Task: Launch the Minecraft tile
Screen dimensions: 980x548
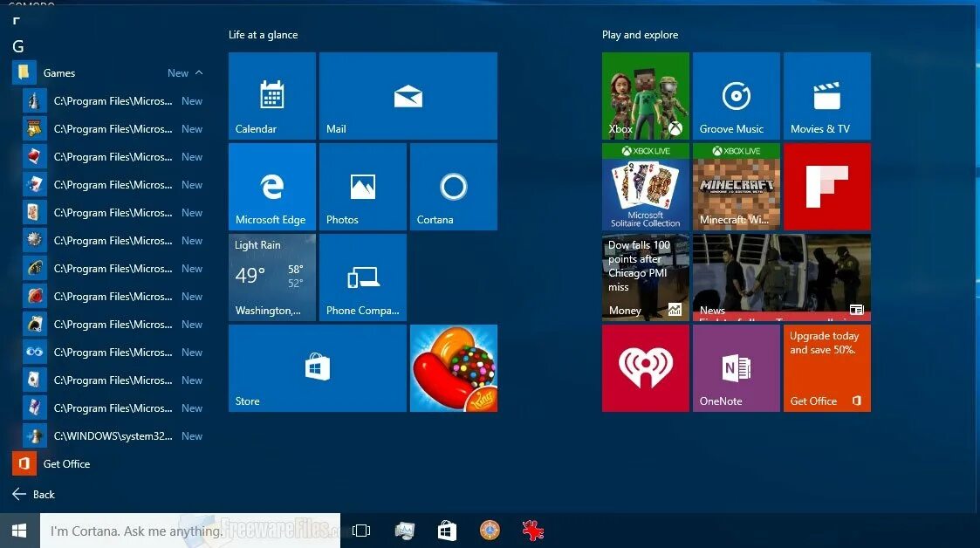Action: point(737,186)
